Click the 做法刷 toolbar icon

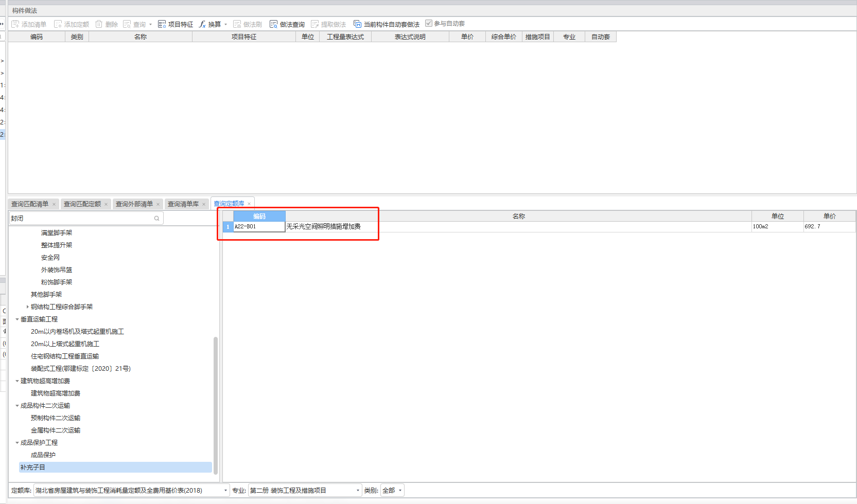(237, 24)
